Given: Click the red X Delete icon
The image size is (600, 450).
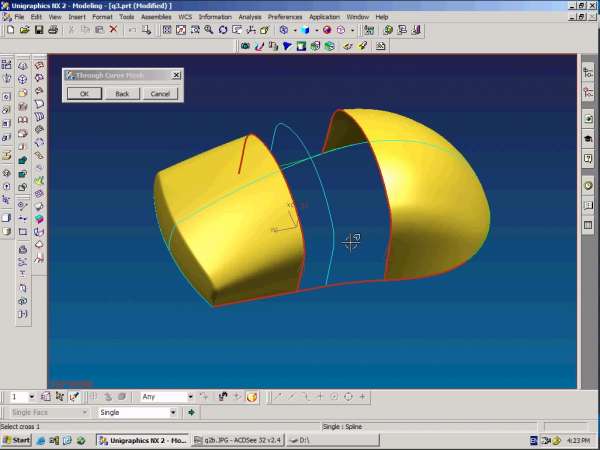Looking at the screenshot, I should point(113,29).
